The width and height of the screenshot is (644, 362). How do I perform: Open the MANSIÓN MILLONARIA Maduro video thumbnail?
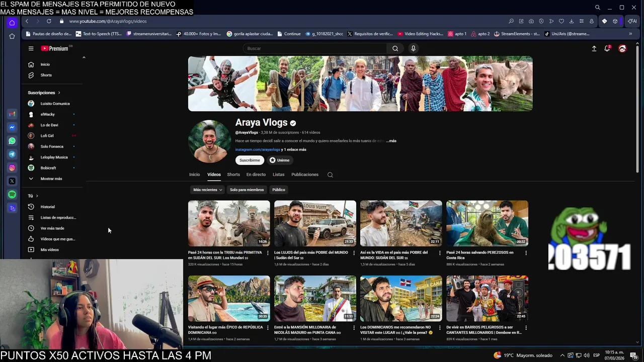click(315, 298)
